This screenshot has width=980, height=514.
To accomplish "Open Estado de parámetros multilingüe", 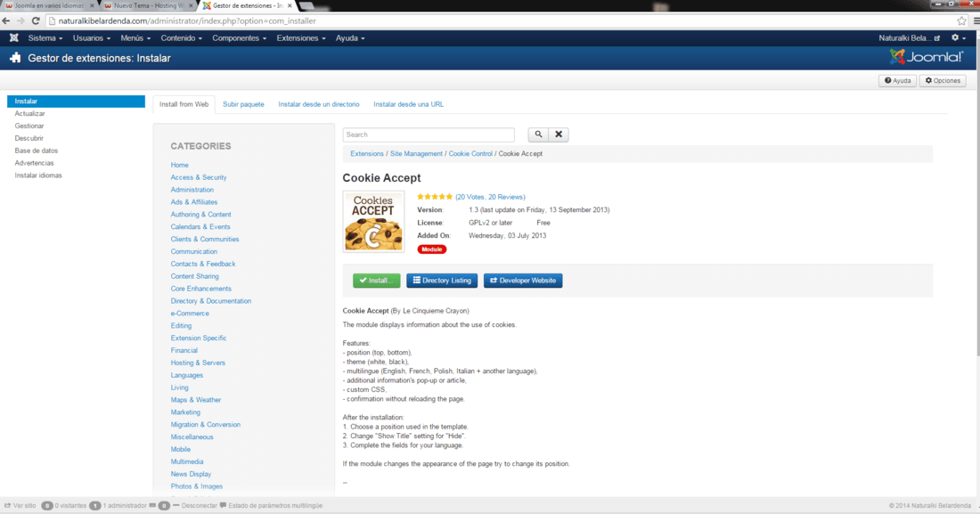I will [x=271, y=506].
